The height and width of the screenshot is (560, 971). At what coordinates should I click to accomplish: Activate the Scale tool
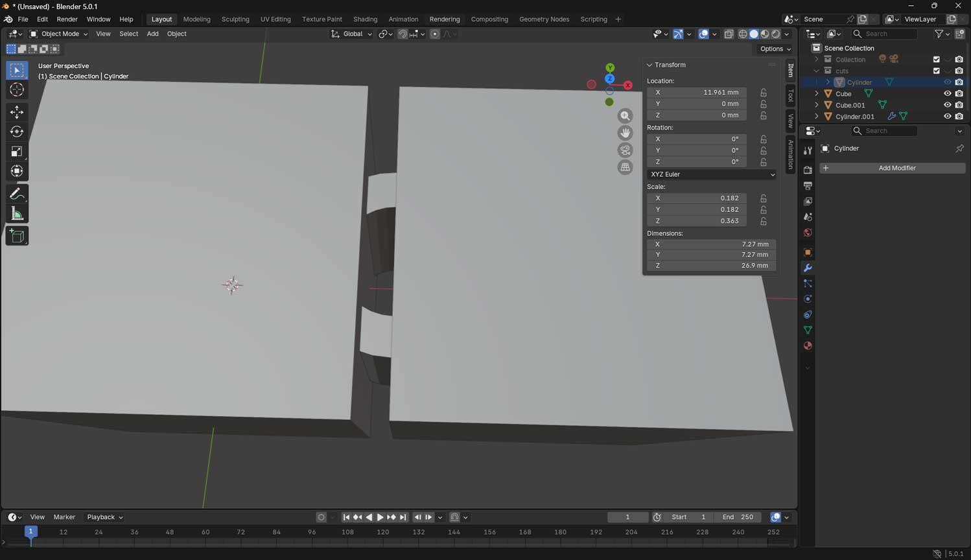17,152
